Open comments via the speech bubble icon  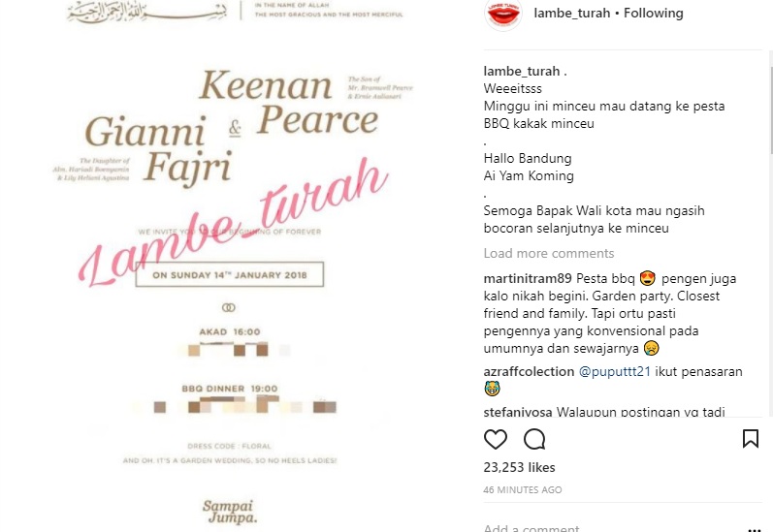point(534,439)
